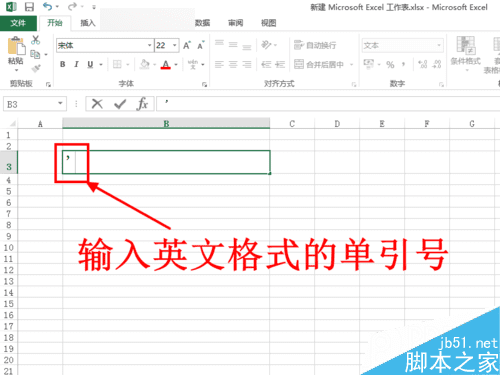Click the Insert Function fx icon

(142, 104)
